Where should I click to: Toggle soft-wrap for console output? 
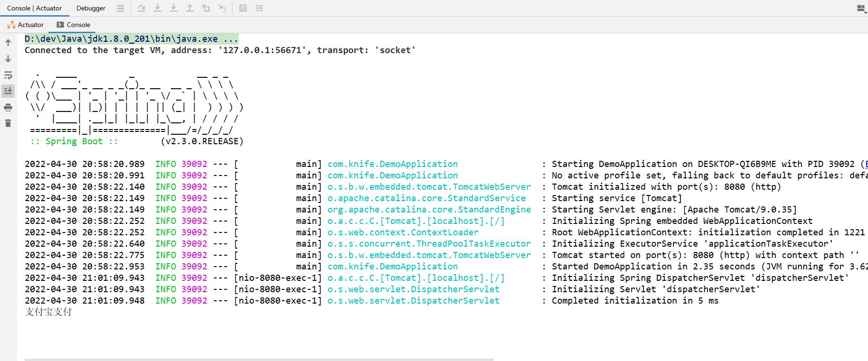click(8, 75)
